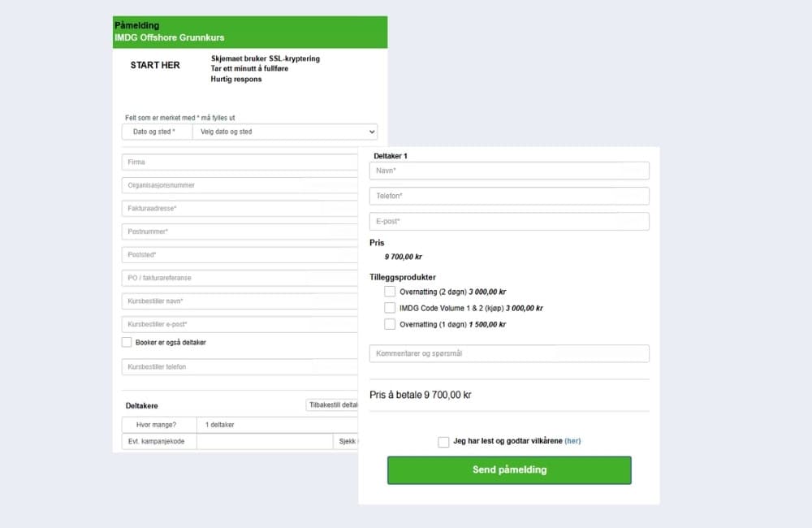Image resolution: width=812 pixels, height=528 pixels.
Task: Click the participant E-post field
Action: [509, 221]
